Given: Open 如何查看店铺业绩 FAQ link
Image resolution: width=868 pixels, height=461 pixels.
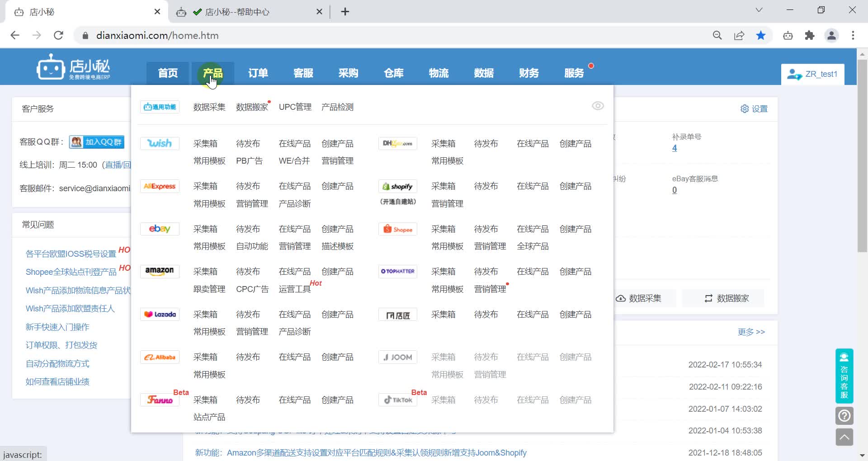Looking at the screenshot, I should [x=57, y=382].
